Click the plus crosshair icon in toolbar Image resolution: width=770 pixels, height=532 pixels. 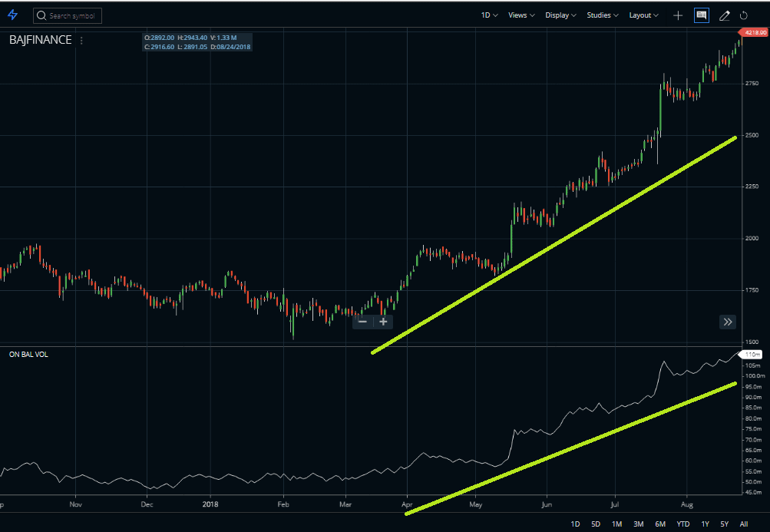(678, 15)
